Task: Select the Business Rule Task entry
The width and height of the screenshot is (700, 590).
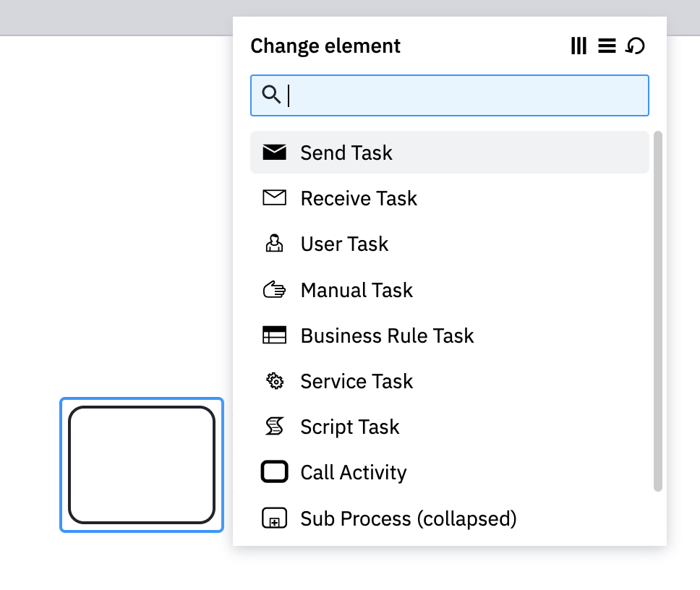Action: click(x=386, y=335)
